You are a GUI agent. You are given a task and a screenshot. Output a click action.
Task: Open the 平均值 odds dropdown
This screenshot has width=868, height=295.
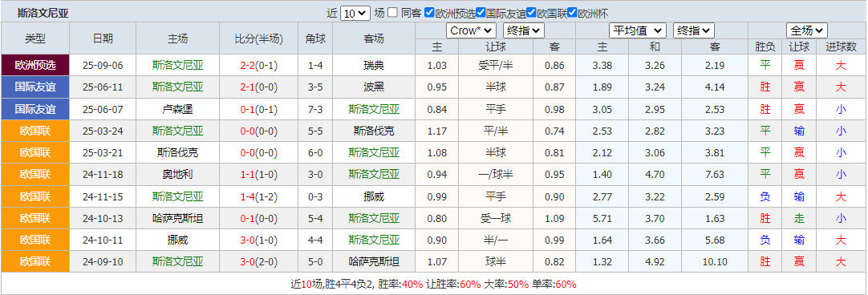click(x=637, y=30)
